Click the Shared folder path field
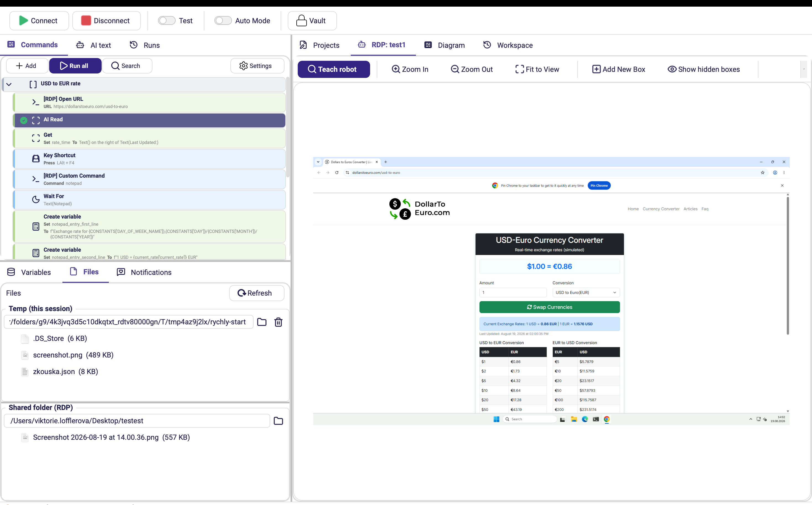Viewport: 812px width, 505px height. [137, 421]
